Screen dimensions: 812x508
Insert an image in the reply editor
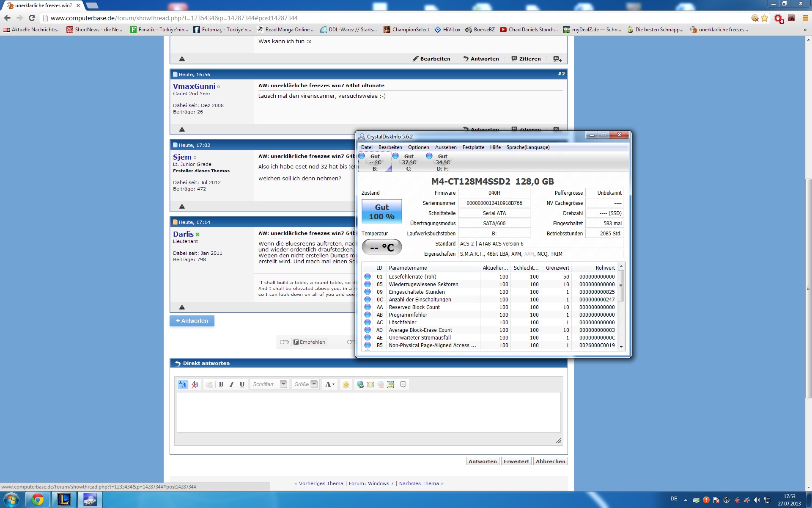coord(391,384)
